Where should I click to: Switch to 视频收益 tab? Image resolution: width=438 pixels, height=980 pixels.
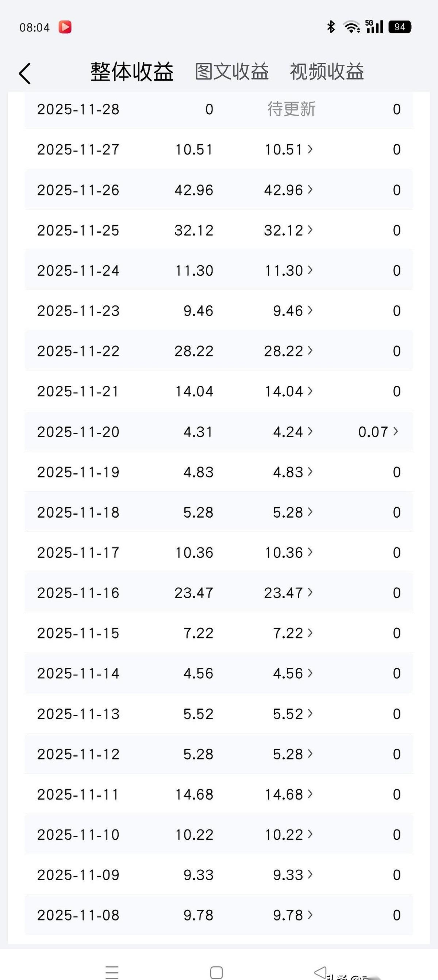coord(327,72)
